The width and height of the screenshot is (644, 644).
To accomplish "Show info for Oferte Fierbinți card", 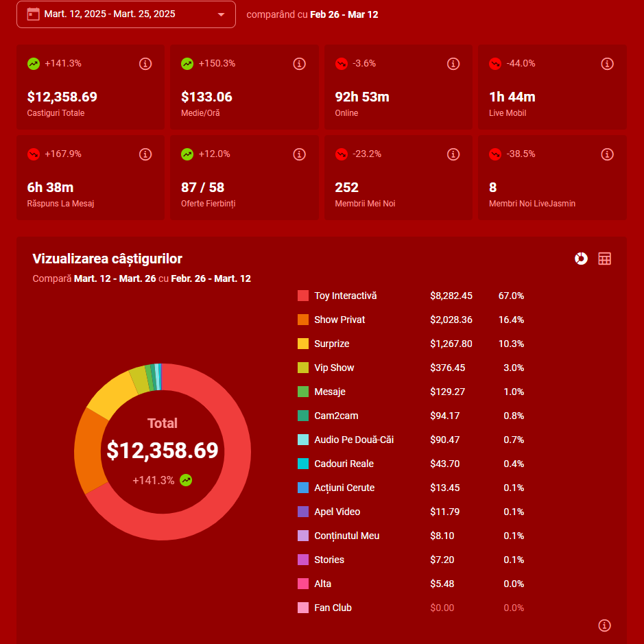I will [299, 154].
